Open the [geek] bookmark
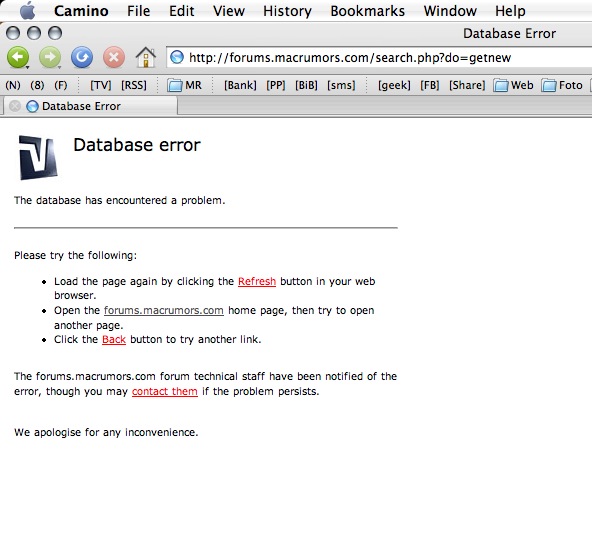Image resolution: width=592 pixels, height=540 pixels. (x=394, y=85)
